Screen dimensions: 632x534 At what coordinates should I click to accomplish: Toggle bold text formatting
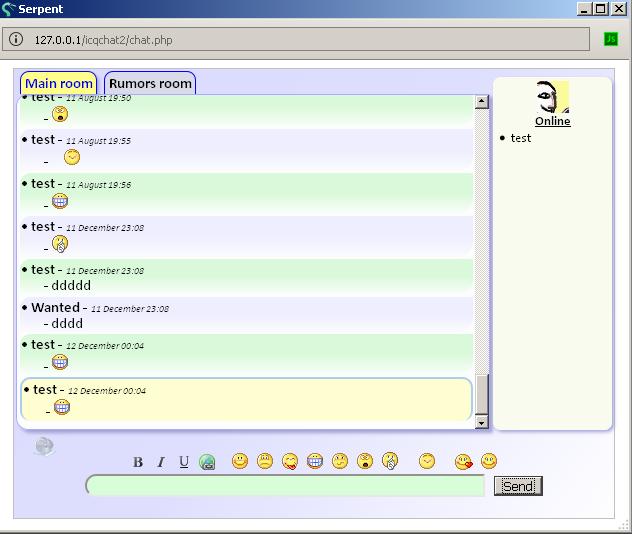point(138,462)
